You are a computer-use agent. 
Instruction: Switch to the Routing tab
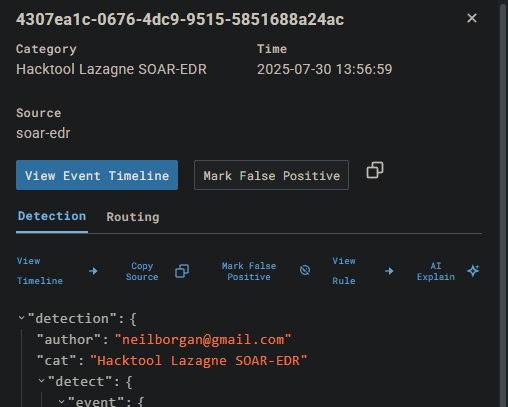point(133,217)
